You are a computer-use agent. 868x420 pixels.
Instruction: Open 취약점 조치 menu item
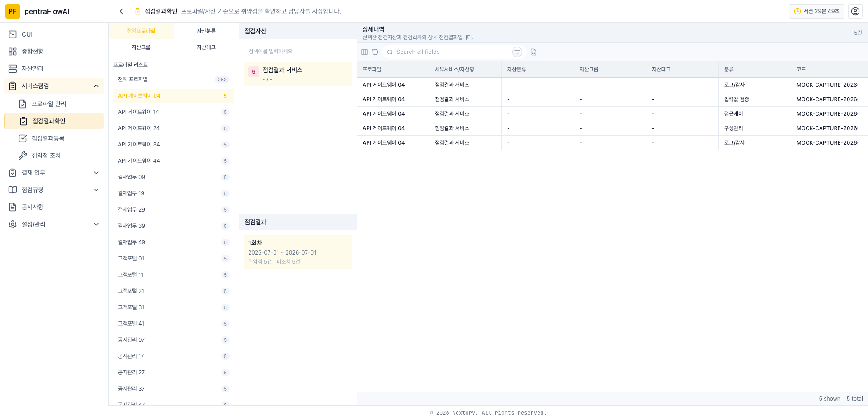pyautogui.click(x=54, y=156)
